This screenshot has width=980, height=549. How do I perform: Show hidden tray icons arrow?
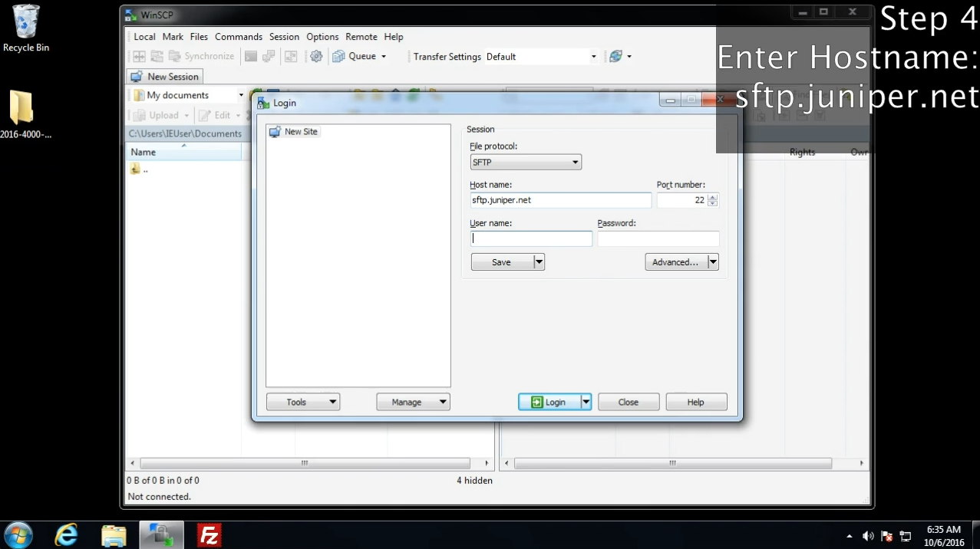pyautogui.click(x=850, y=536)
